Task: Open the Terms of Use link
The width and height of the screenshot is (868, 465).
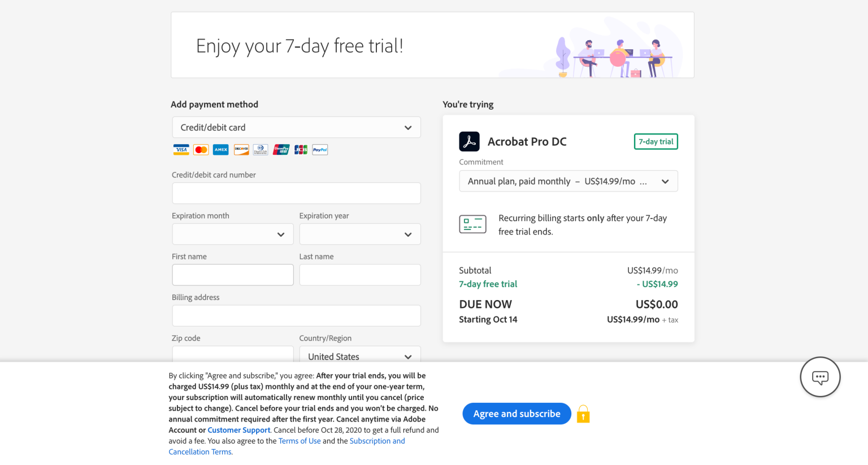Action: (x=300, y=441)
